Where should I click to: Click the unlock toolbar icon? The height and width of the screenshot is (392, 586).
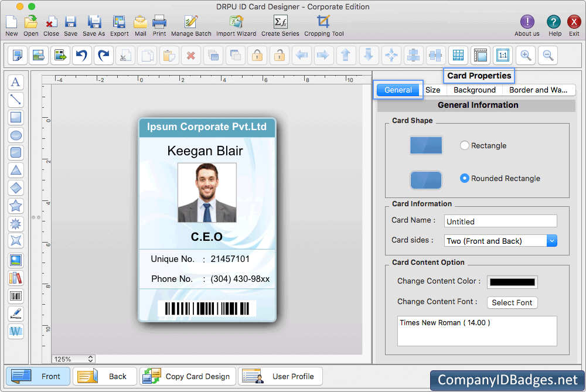tap(280, 55)
